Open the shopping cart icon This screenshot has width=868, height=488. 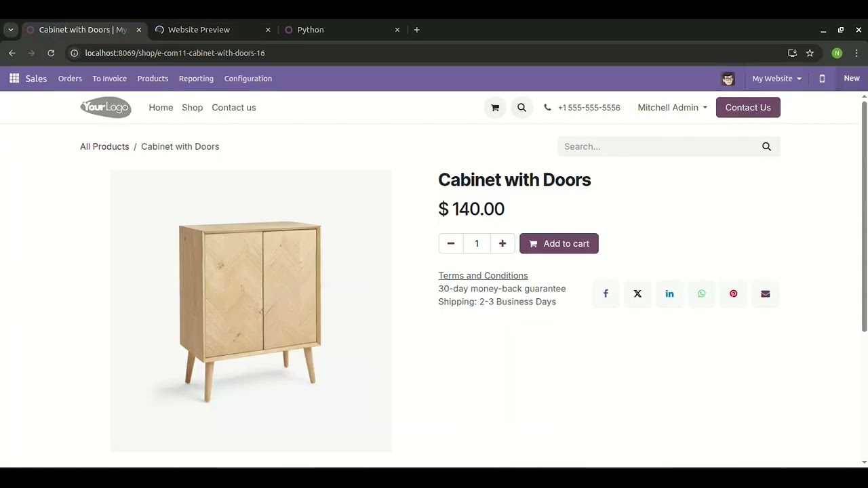tap(495, 108)
